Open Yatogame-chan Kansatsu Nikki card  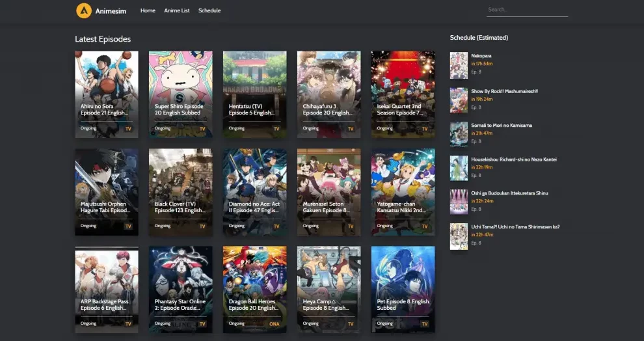[x=403, y=192]
